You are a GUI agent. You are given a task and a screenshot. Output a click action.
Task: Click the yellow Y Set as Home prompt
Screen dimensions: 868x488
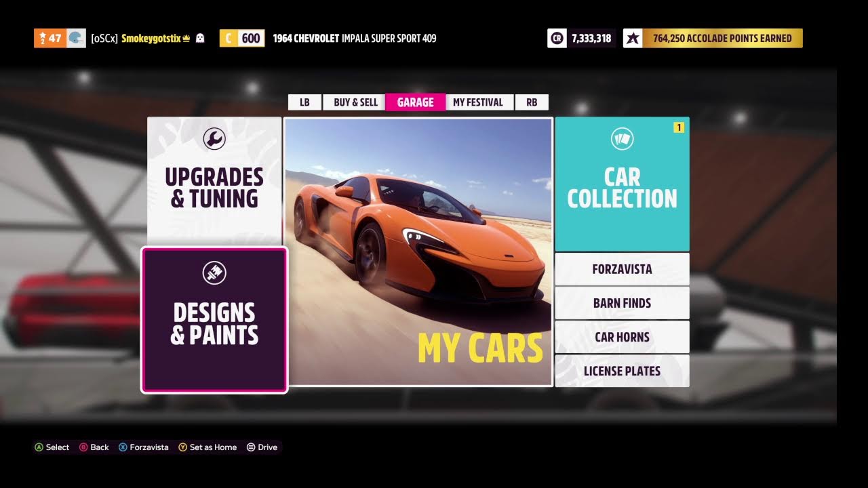point(208,447)
